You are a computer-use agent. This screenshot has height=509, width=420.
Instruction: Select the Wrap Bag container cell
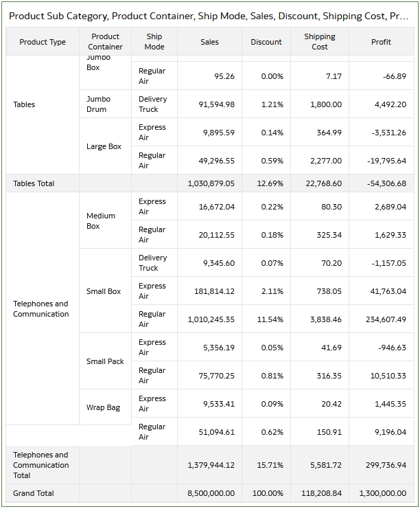pos(103,407)
